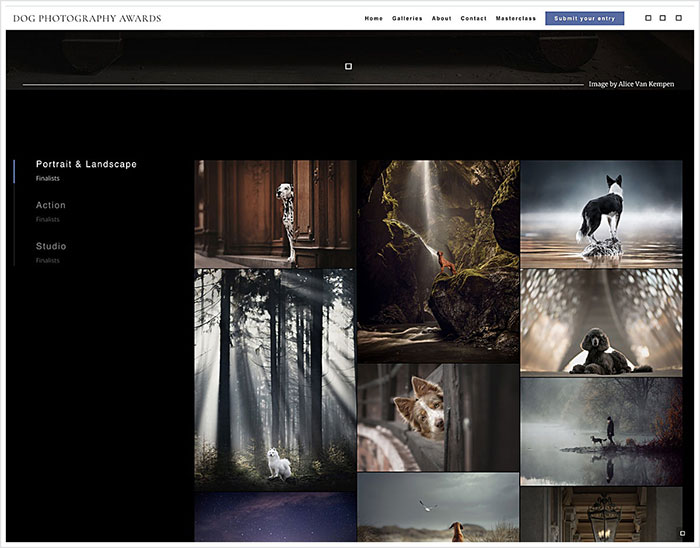Screen dimensions: 700x548
Task: Open the Contact page
Action: pos(473,18)
